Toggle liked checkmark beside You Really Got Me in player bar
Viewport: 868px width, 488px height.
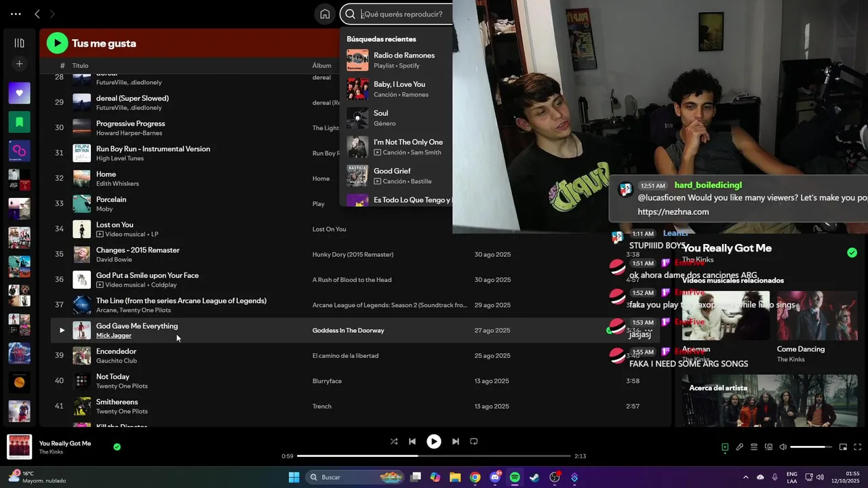click(117, 447)
